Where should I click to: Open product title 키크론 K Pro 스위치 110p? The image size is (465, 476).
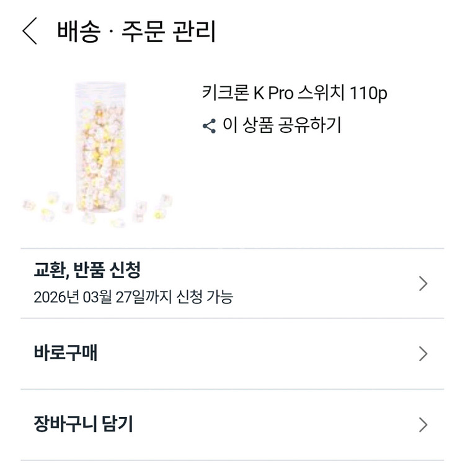[x=294, y=93]
